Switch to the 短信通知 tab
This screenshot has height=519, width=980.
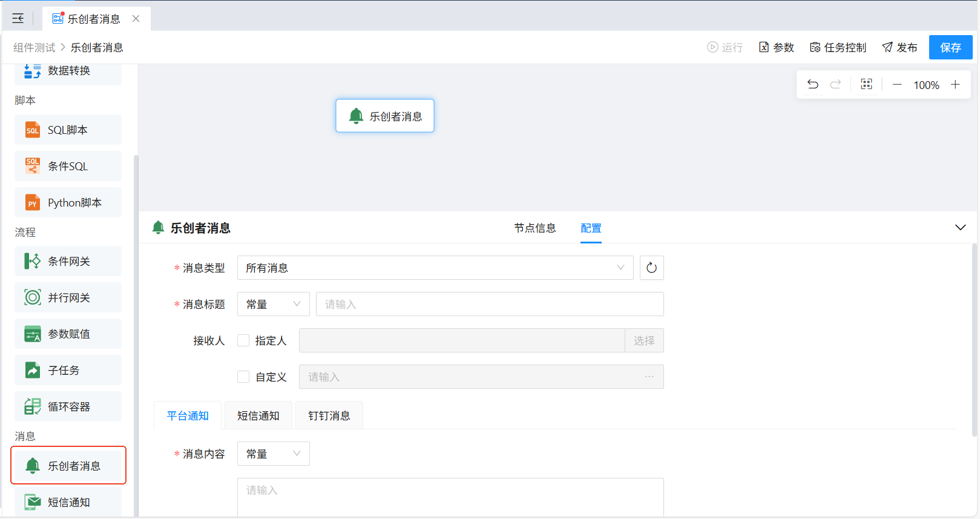click(x=258, y=416)
